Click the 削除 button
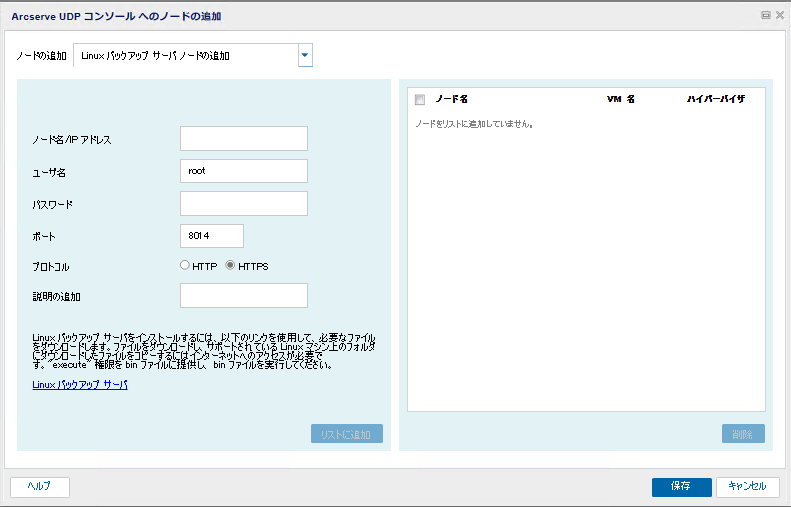Image resolution: width=791 pixels, height=507 pixels. [x=743, y=434]
